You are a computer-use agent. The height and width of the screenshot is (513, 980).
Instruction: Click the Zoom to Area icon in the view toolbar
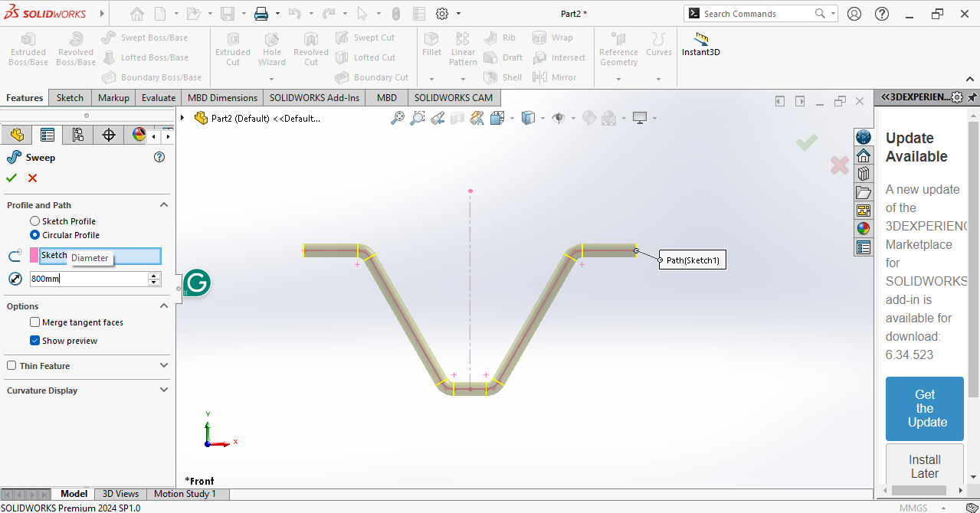(x=418, y=118)
